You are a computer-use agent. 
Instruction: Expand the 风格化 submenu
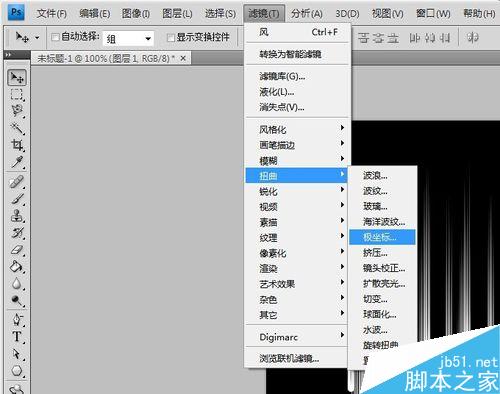coord(296,129)
